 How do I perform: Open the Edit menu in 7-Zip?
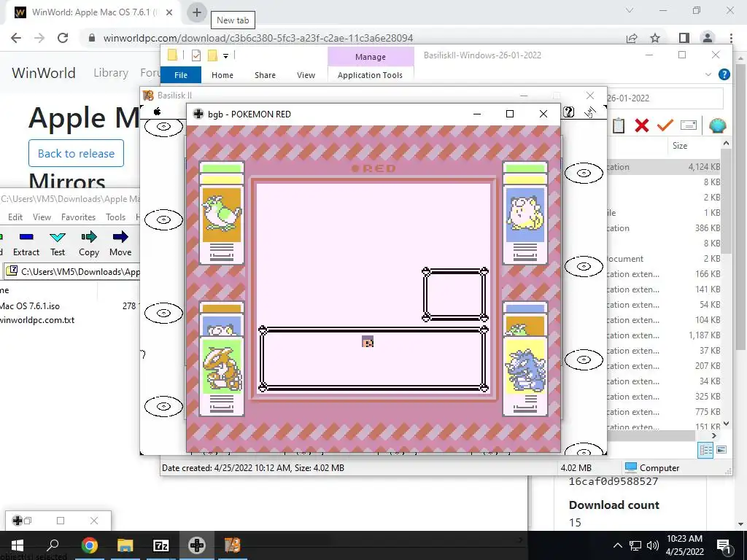15,217
